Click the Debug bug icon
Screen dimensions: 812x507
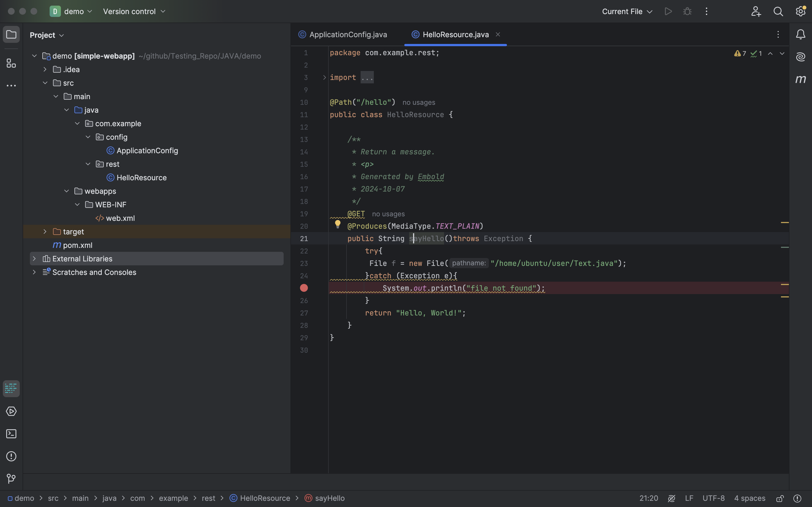(x=687, y=11)
